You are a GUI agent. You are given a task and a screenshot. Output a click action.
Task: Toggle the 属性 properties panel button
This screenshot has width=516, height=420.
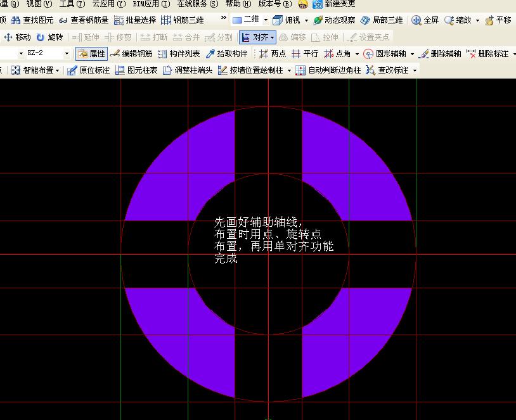click(x=91, y=54)
